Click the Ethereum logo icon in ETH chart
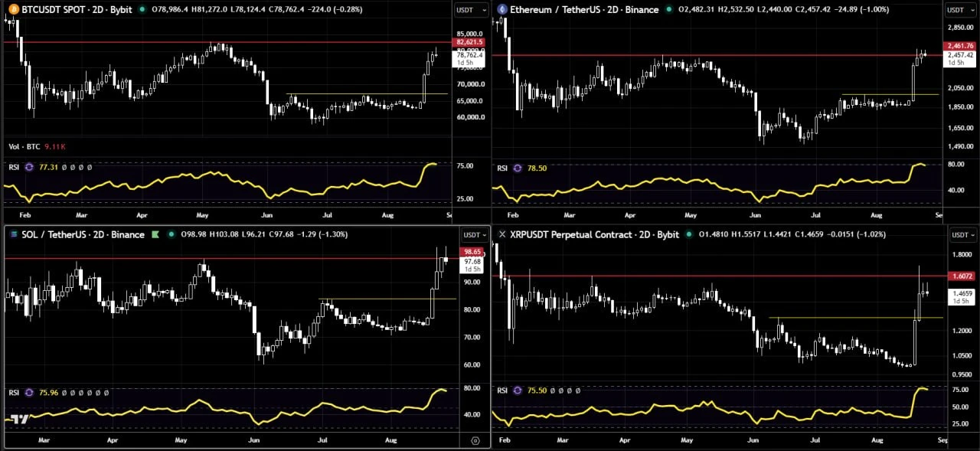Image resolution: width=980 pixels, height=451 pixels. coord(502,9)
